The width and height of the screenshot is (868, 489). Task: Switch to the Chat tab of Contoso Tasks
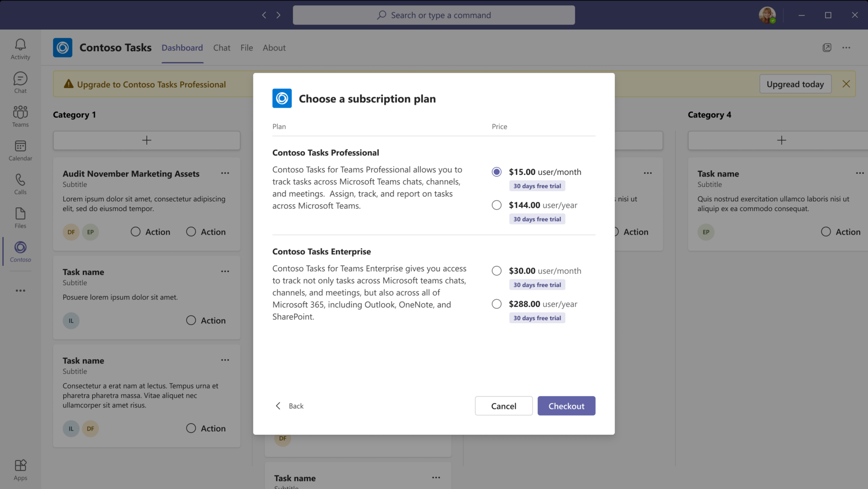pos(222,48)
